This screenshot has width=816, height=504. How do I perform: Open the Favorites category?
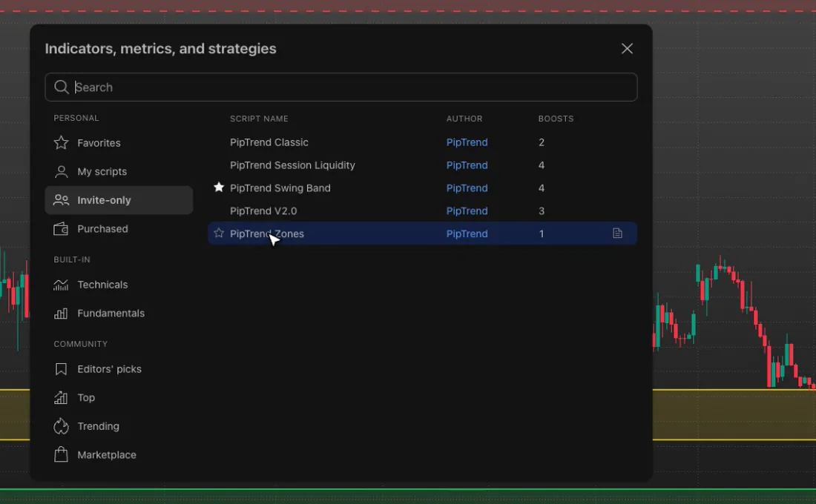(x=119, y=143)
